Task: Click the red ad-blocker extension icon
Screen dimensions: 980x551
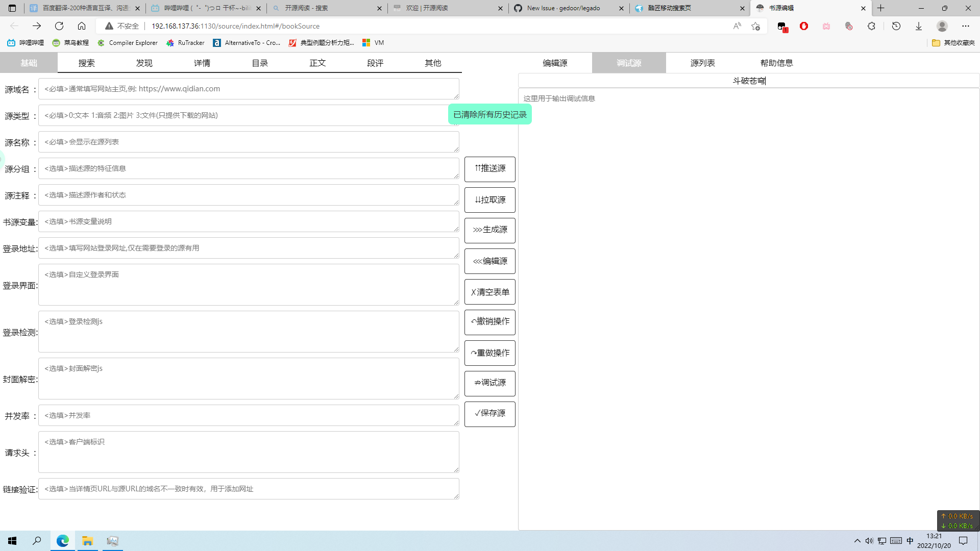Action: point(804,26)
